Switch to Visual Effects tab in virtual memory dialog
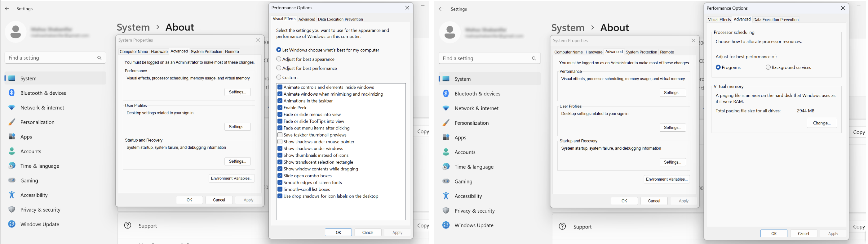 (x=719, y=20)
